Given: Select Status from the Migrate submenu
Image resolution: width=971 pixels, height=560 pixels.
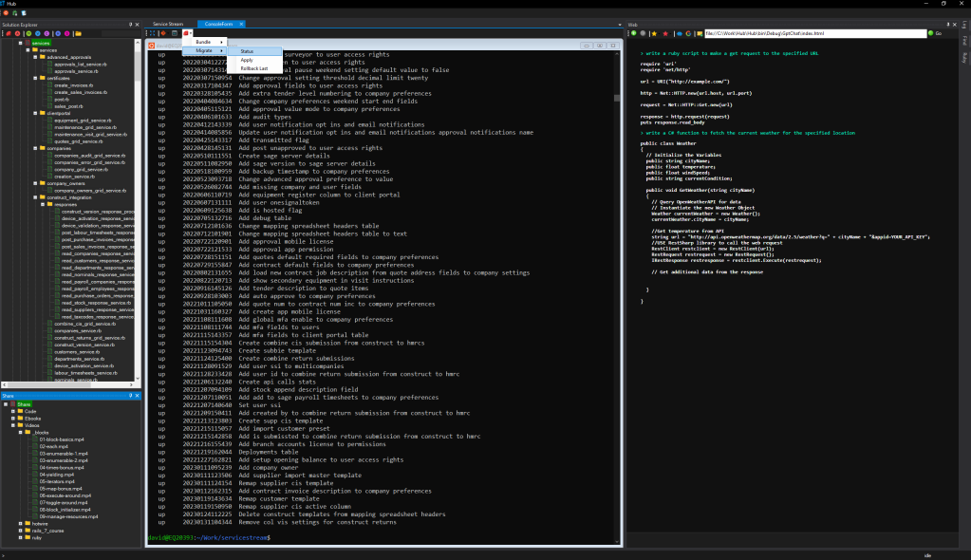Looking at the screenshot, I should coord(255,51).
